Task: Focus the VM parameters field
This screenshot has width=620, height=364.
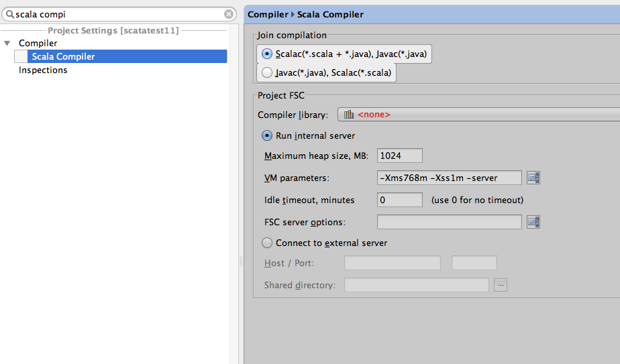Action: 449,178
